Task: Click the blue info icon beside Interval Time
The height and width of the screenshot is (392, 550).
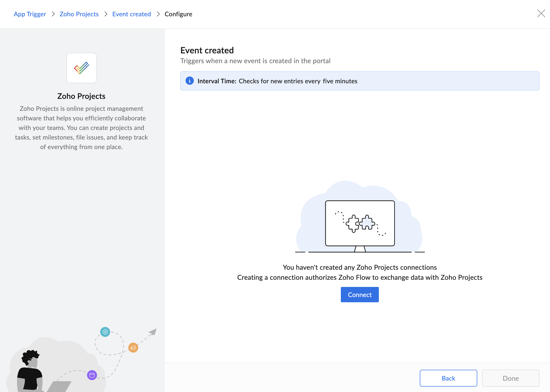Action: pyautogui.click(x=190, y=81)
